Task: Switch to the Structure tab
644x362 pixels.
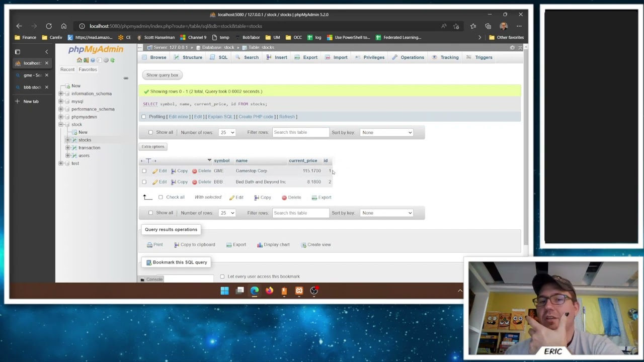Action: click(187, 57)
